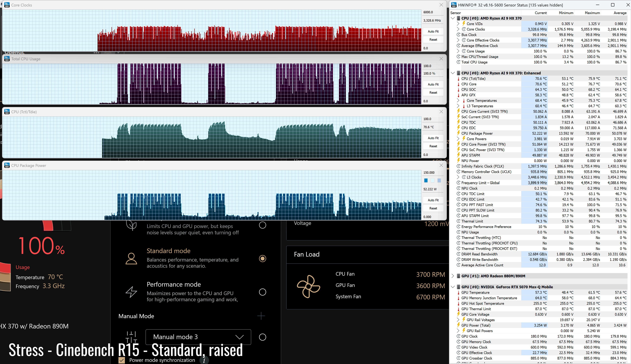Click Reset in CPU Package Power graph
Viewport: 631px width, 364px height.
tap(433, 208)
